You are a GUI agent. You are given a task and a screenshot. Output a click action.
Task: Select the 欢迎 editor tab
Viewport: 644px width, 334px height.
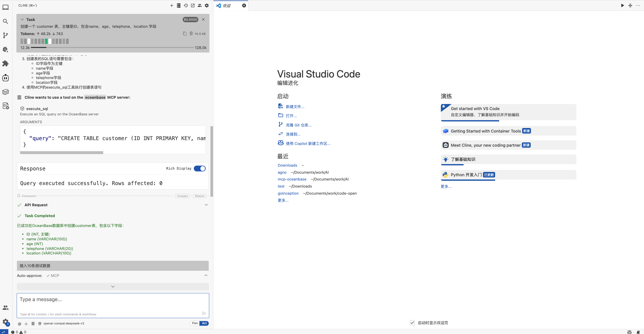coord(227,6)
